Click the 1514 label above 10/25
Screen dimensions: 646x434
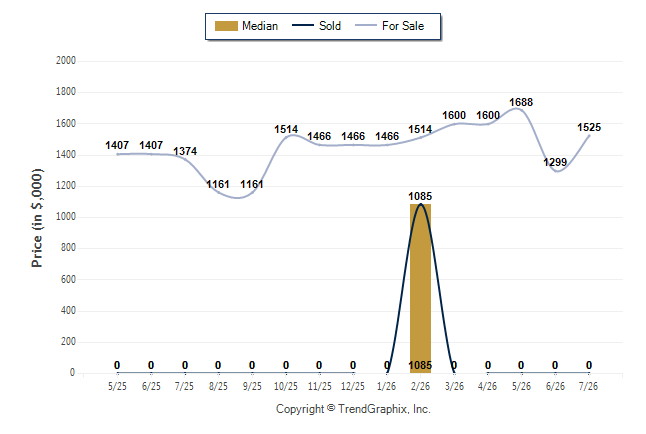[x=286, y=129]
